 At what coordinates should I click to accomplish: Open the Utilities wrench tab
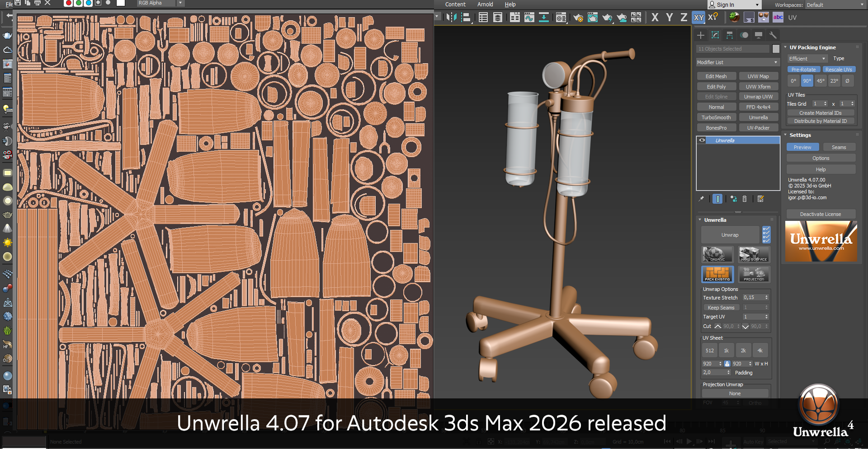[x=773, y=35]
